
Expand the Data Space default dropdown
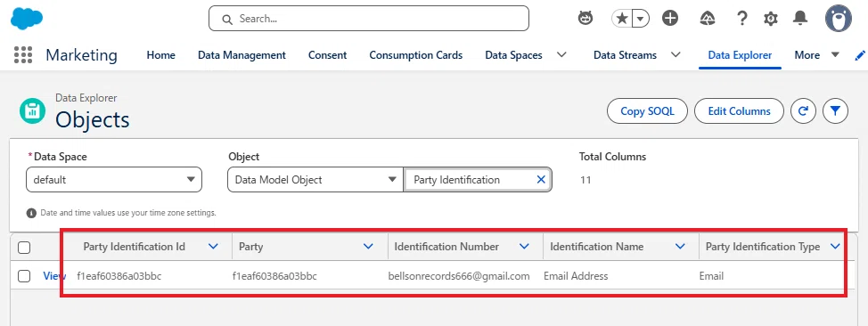(114, 180)
